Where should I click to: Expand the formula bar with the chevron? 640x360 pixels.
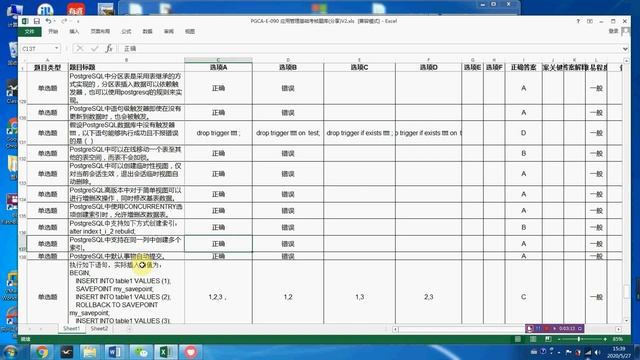[x=625, y=49]
